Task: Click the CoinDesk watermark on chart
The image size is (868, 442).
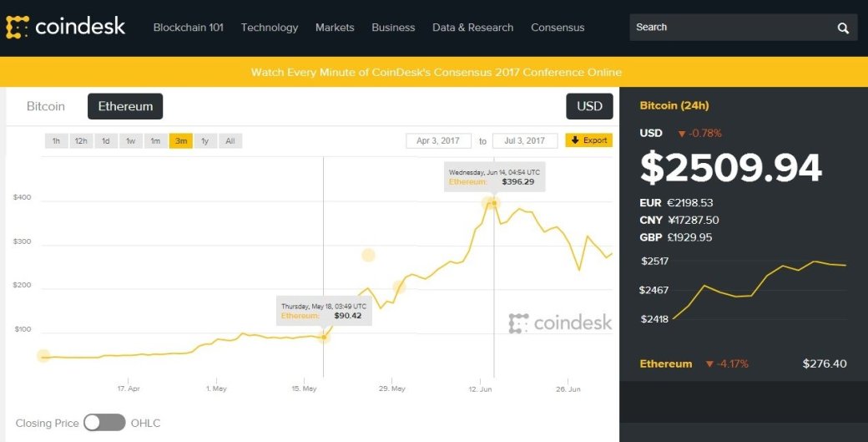Action: pos(560,323)
